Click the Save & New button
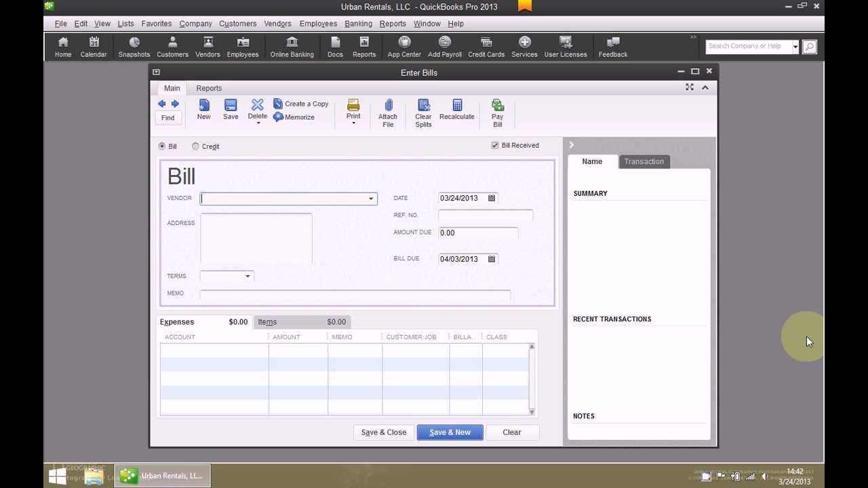 tap(450, 432)
